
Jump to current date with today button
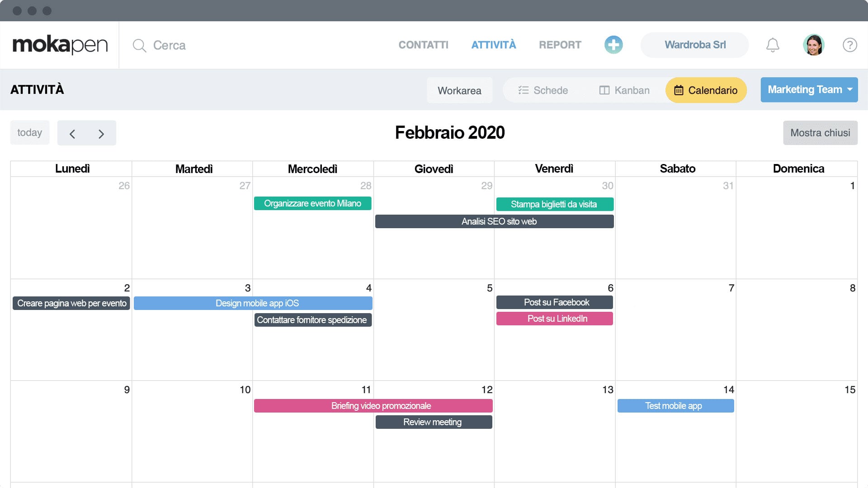[x=29, y=132]
